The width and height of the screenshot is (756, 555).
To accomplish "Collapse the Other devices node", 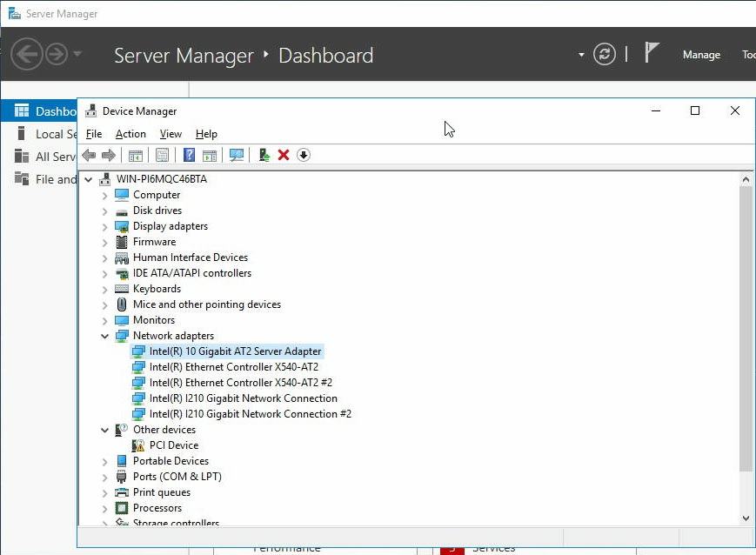I will 104,430.
